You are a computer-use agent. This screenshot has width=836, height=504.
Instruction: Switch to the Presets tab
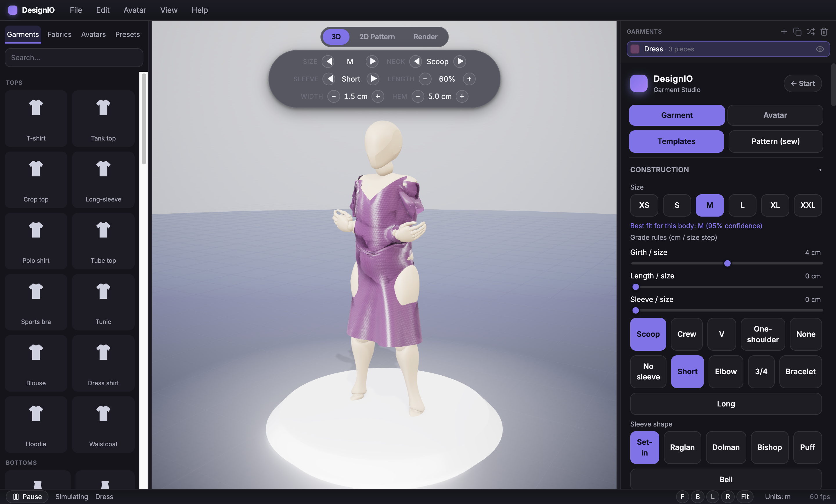(x=127, y=34)
